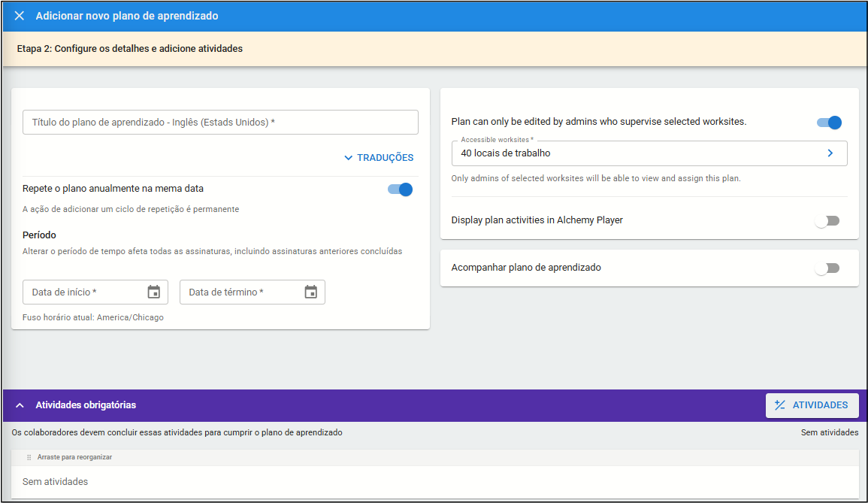Open the 40 locais de trabalho selector
868x503 pixels.
coord(639,153)
